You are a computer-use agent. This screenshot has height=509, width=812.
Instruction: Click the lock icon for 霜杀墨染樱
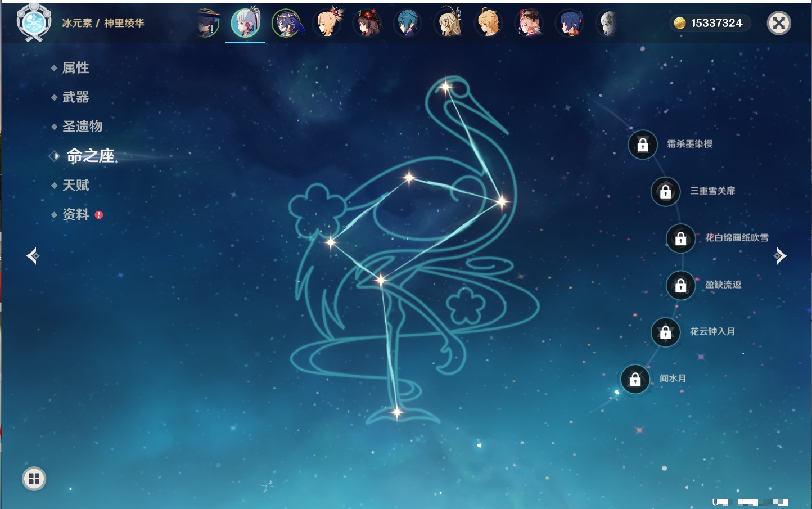(643, 145)
